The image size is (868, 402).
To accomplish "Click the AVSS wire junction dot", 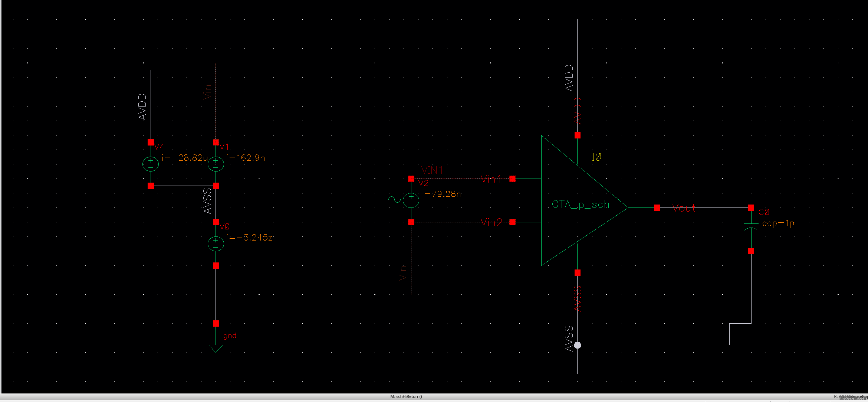I will 578,345.
